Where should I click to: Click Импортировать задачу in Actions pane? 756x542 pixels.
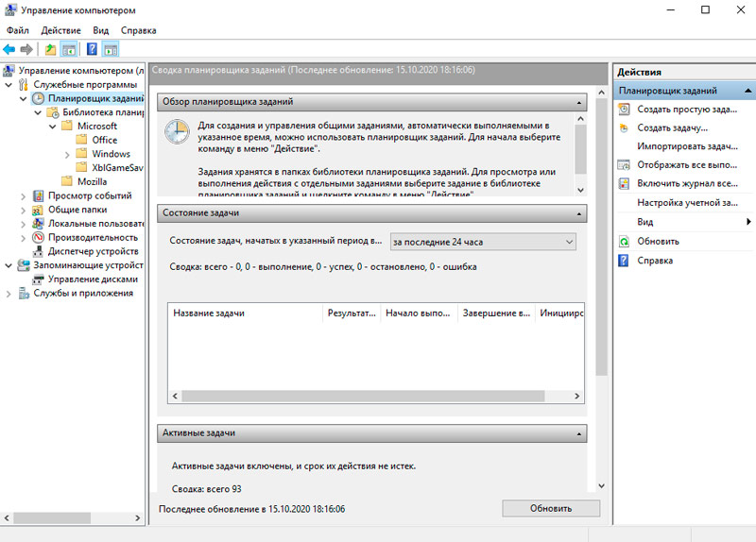tap(686, 146)
